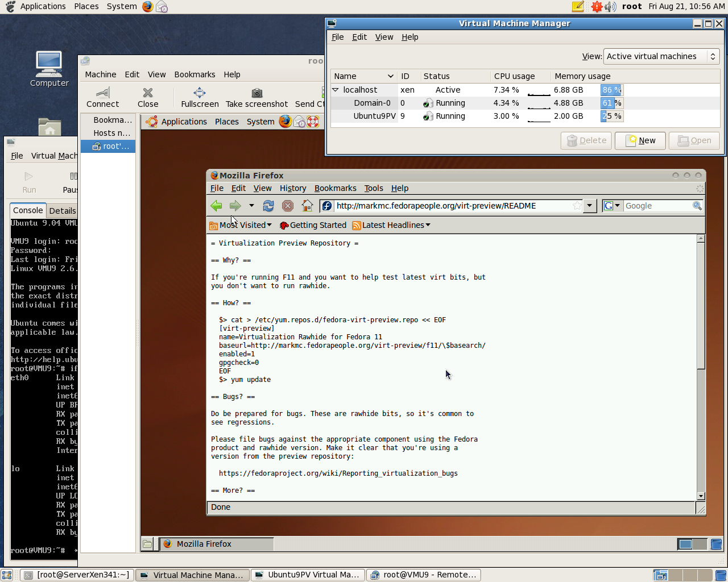Viewport: 728px width, 582px height.
Task: Open the Machine menu in remote viewer
Action: [101, 74]
